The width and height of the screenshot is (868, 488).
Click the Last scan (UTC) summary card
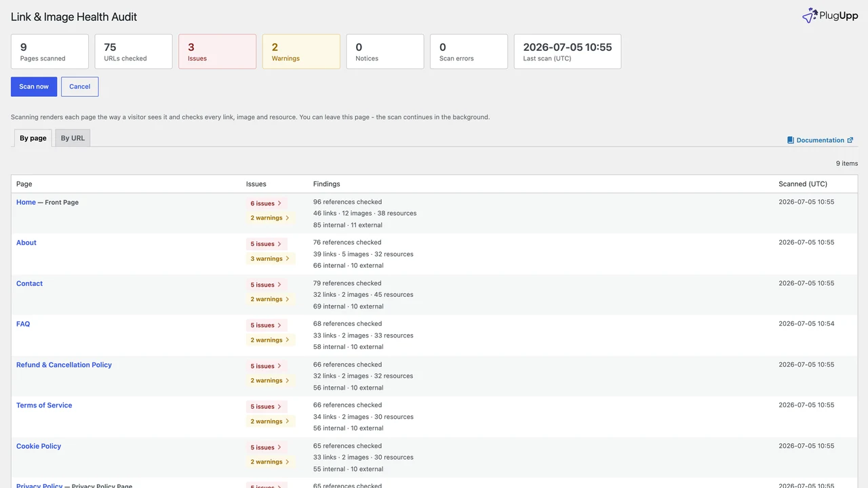tap(568, 52)
